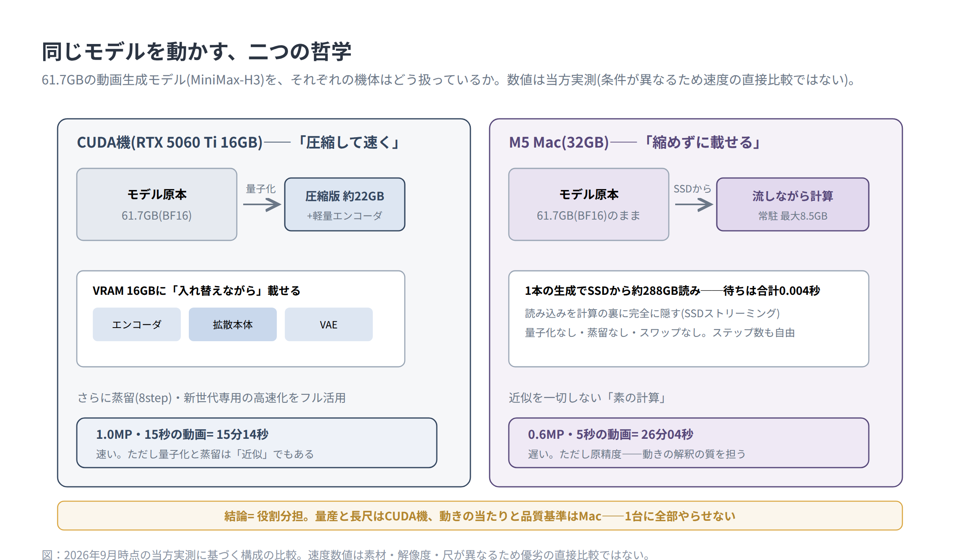This screenshot has width=960, height=560.
Task: Click the 流しながら計算 box
Action: 793,204
